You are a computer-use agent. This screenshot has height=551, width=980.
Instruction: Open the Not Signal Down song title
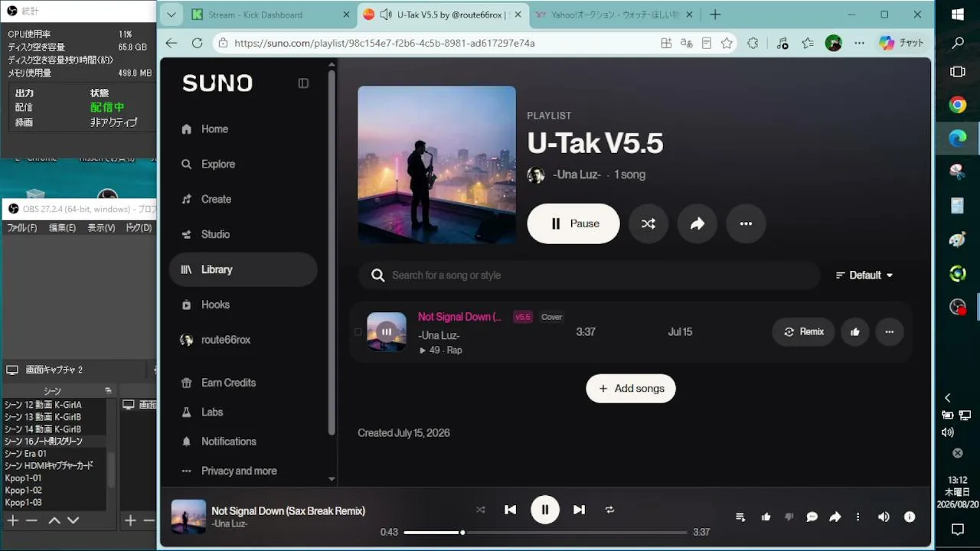click(459, 317)
